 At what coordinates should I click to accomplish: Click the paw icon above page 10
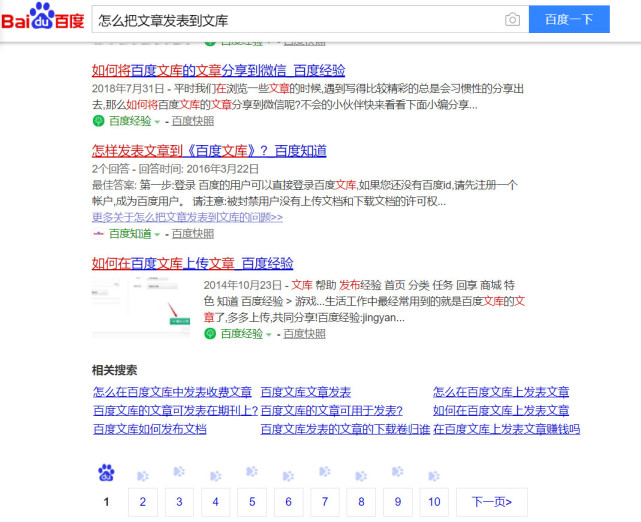tap(434, 476)
